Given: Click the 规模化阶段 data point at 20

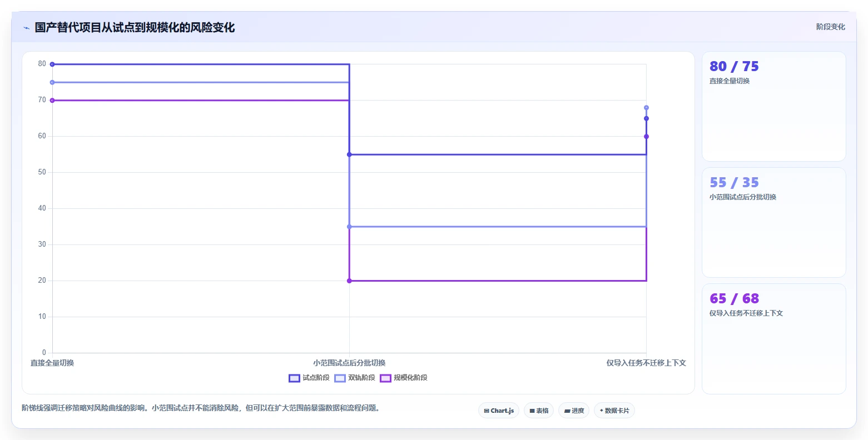Looking at the screenshot, I should click(349, 281).
